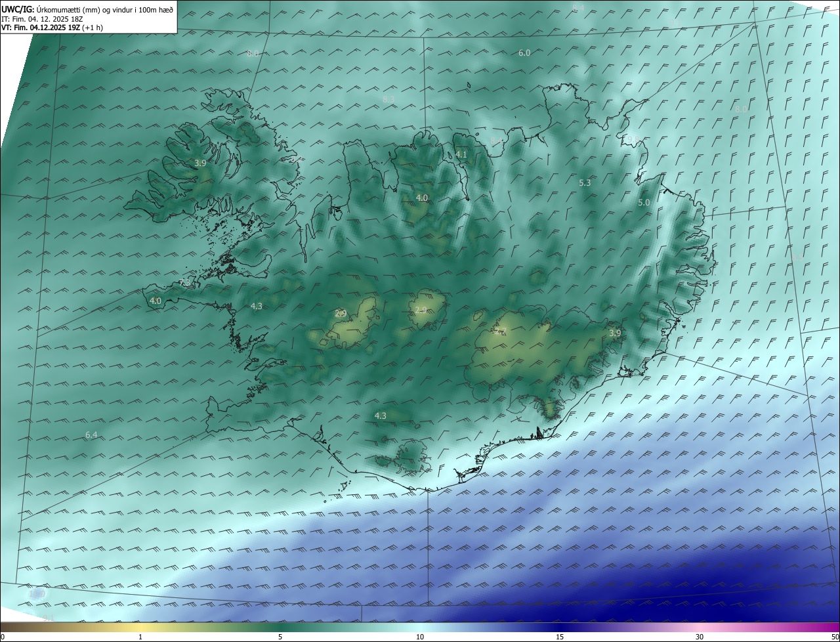840x642 pixels.
Task: Click the 4.3 value in west Iceland
Action: [256, 306]
